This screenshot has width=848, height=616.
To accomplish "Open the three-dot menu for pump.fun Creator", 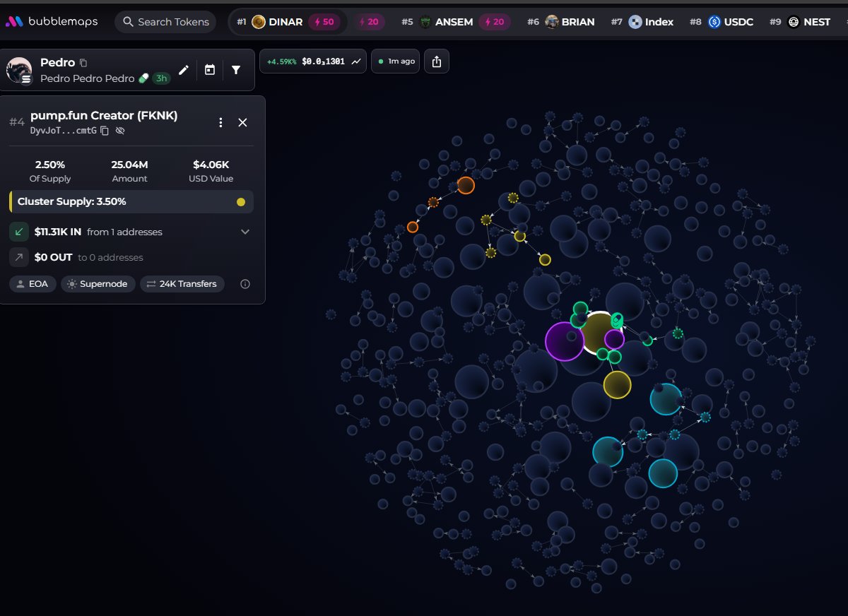I will (220, 122).
